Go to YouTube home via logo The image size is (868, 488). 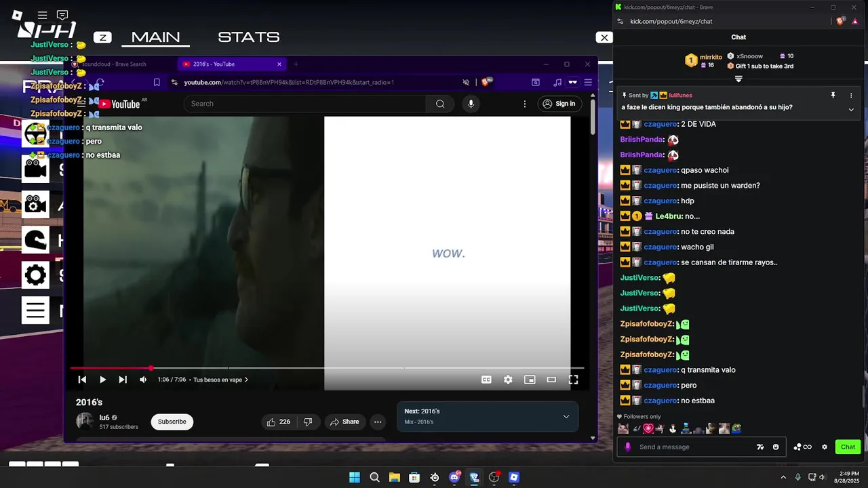point(119,104)
